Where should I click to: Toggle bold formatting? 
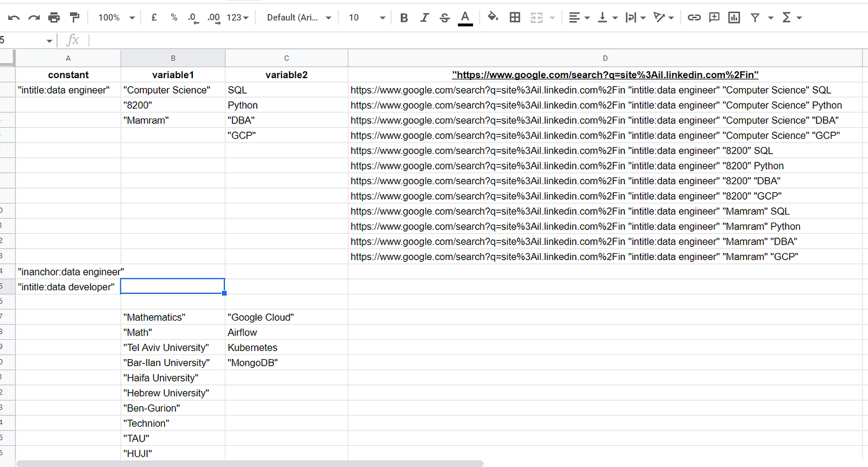[x=404, y=17]
